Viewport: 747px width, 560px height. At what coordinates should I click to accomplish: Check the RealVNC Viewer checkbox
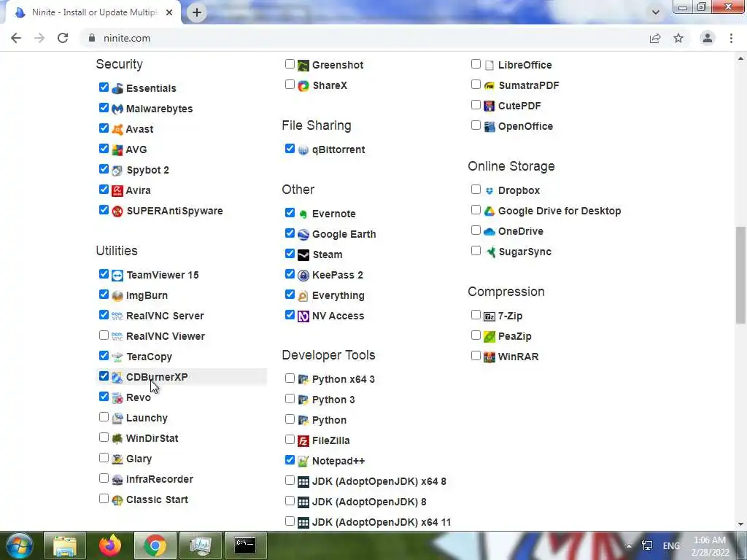pos(104,335)
